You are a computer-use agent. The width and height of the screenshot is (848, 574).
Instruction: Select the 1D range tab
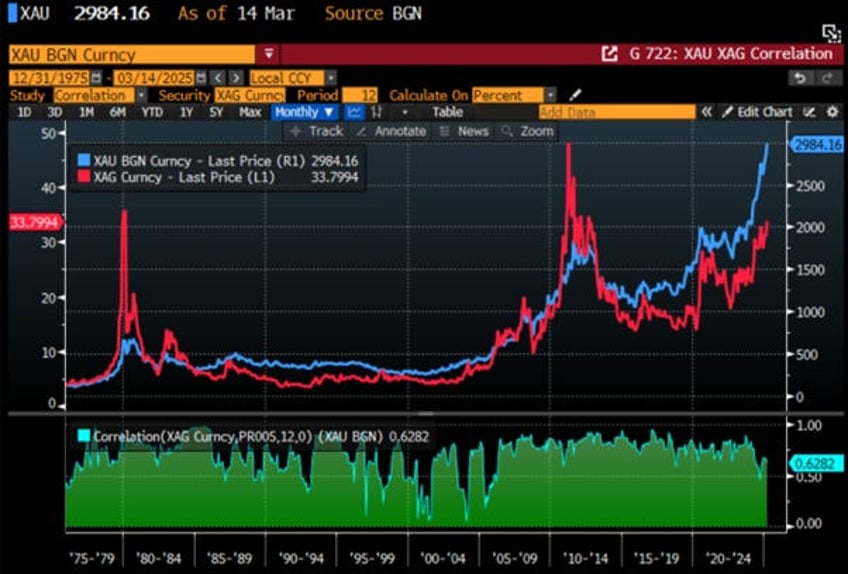click(x=24, y=112)
